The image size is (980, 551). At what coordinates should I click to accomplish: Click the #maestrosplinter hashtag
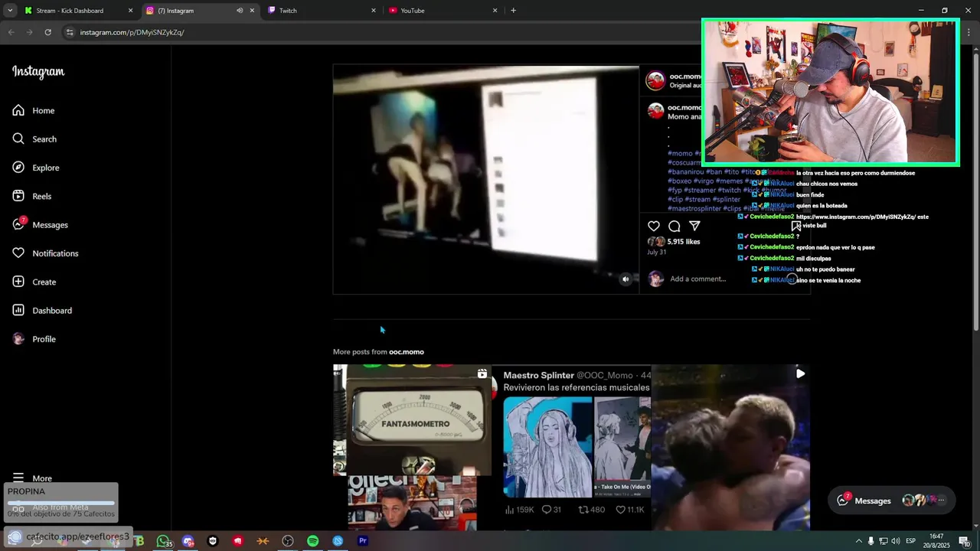click(x=694, y=209)
